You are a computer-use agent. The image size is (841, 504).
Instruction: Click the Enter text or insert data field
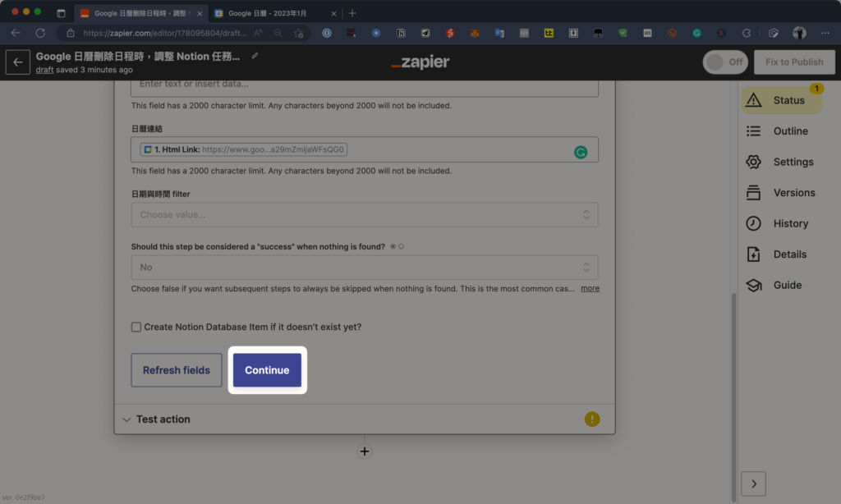point(365,87)
